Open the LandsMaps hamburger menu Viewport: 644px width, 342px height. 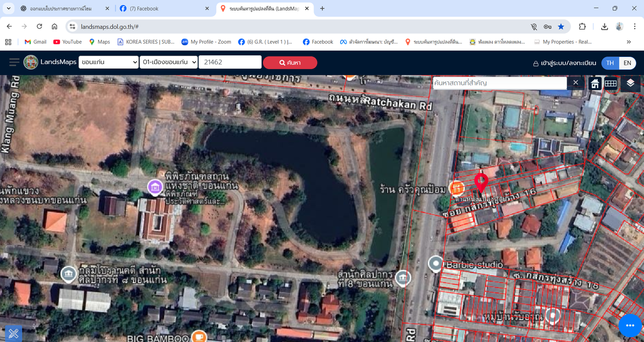14,62
